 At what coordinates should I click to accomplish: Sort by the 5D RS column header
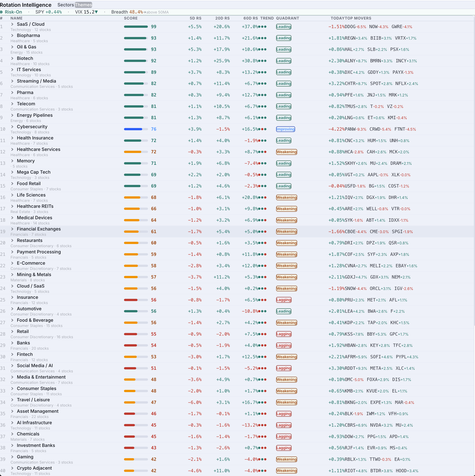point(195,18)
